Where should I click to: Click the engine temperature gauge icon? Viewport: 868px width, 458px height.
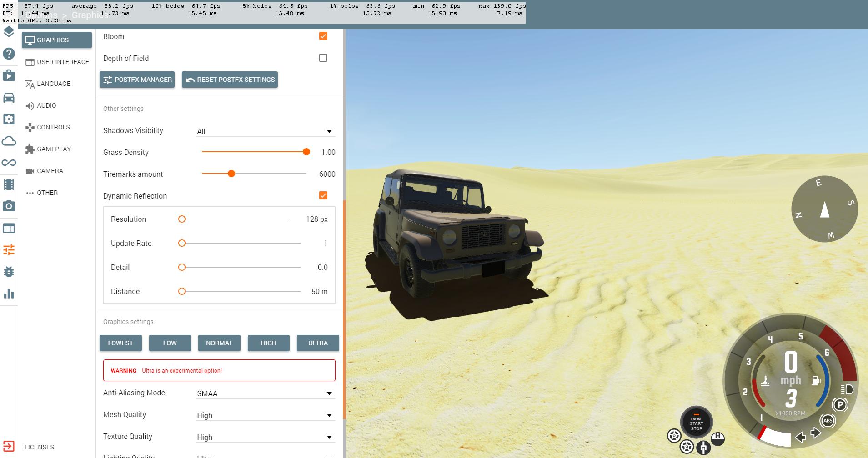[x=765, y=381]
